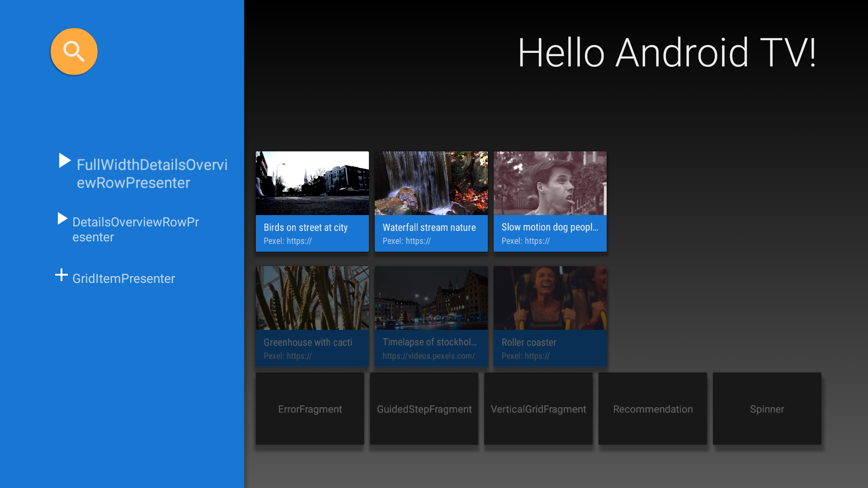The image size is (868, 488).
Task: Open Slow motion dog people thumbnail
Action: coord(550,183)
